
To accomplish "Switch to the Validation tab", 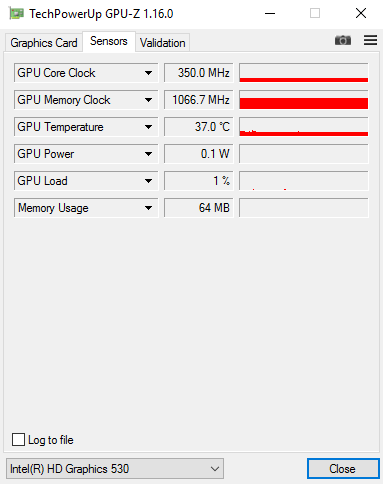I will [x=163, y=43].
